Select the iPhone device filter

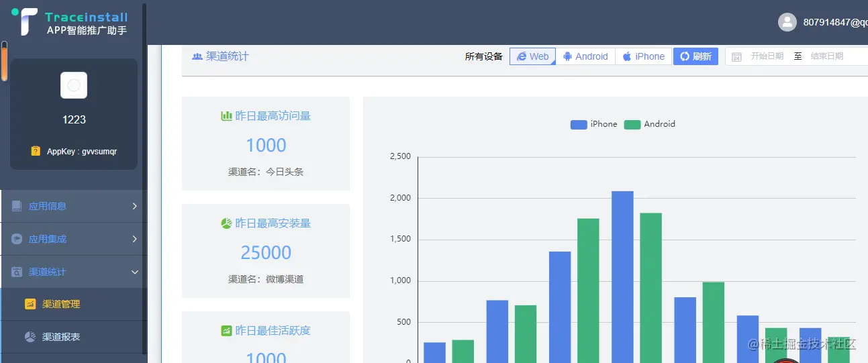coord(643,56)
